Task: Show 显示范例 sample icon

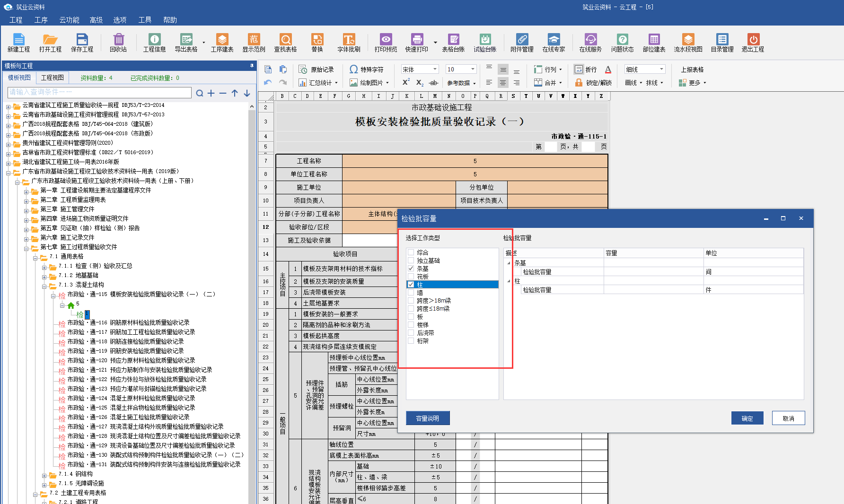Action: [x=254, y=43]
